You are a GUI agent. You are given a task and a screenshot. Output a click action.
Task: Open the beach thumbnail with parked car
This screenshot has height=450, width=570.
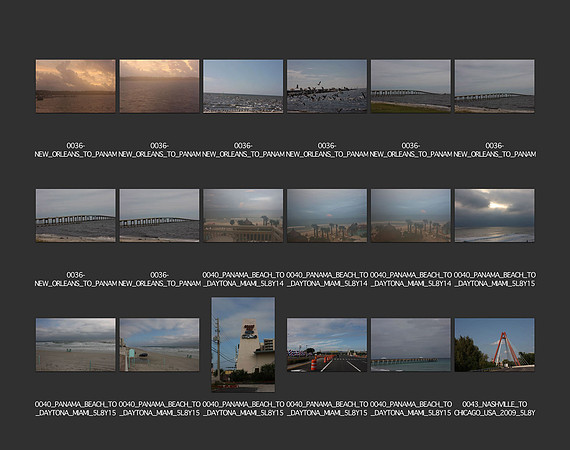159,345
